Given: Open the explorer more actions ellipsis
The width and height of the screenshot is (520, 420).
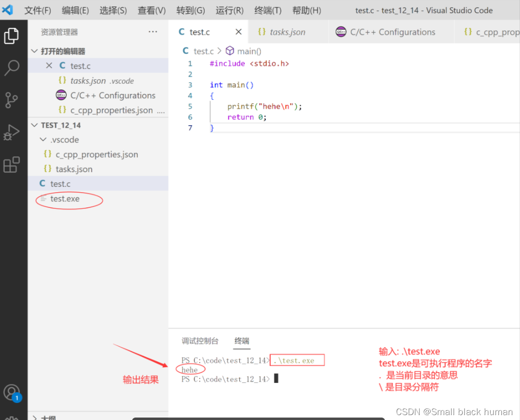Looking at the screenshot, I should coord(153,32).
